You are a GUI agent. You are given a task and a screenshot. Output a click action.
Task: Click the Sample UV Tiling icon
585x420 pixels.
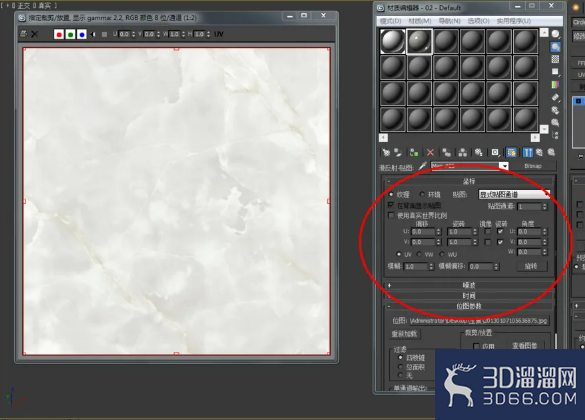(x=555, y=72)
